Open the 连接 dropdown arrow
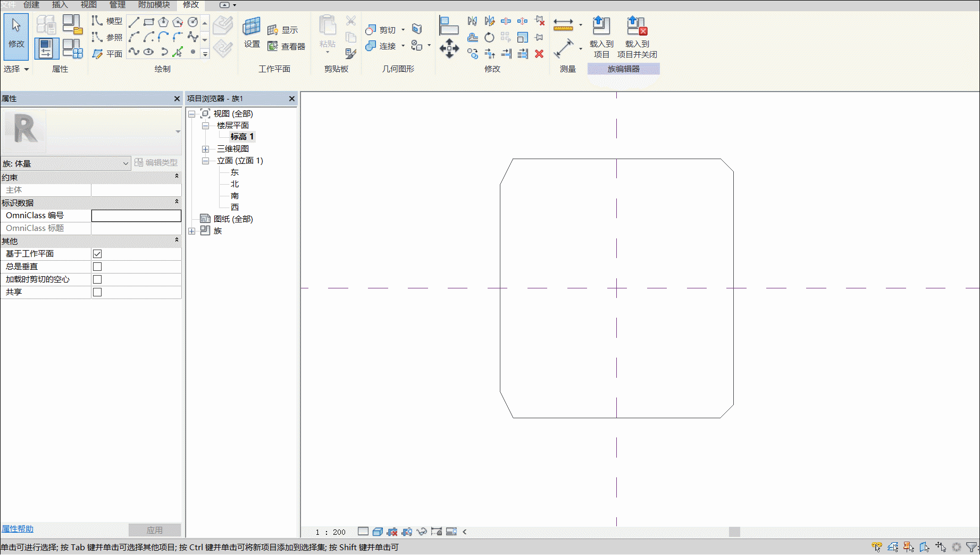Screen dimensions: 980x555 click(x=403, y=46)
